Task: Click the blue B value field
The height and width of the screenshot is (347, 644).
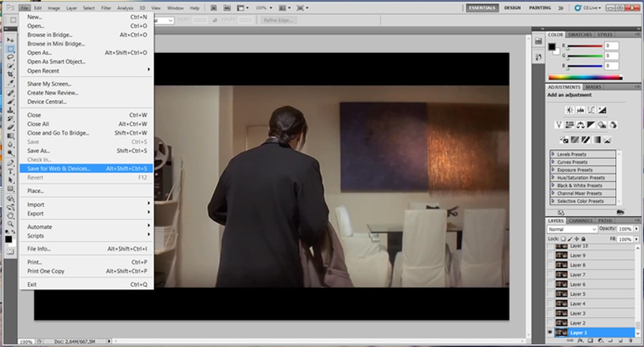Action: 611,65
